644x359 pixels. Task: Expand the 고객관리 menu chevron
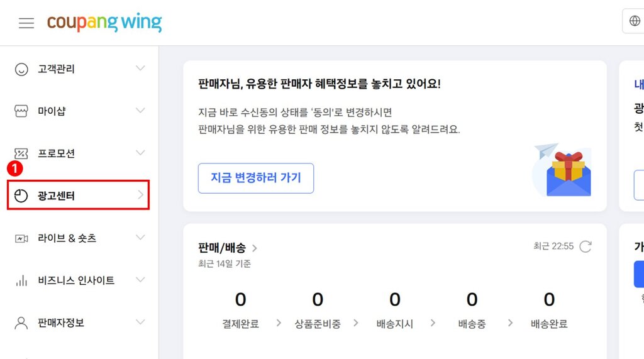[140, 68]
